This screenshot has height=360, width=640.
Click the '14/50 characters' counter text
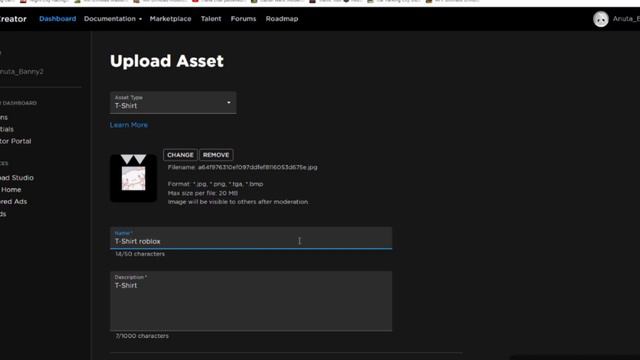click(140, 254)
